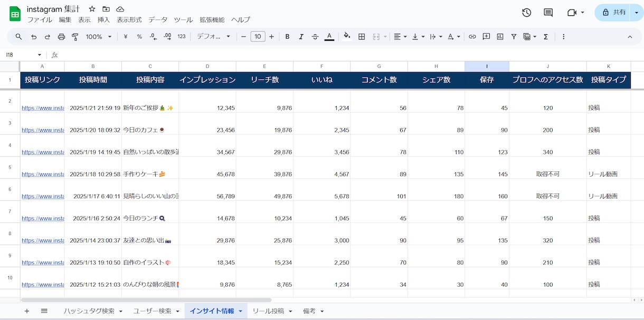The image size is (644, 320).
Task: Click the move to folder icon
Action: [106, 9]
